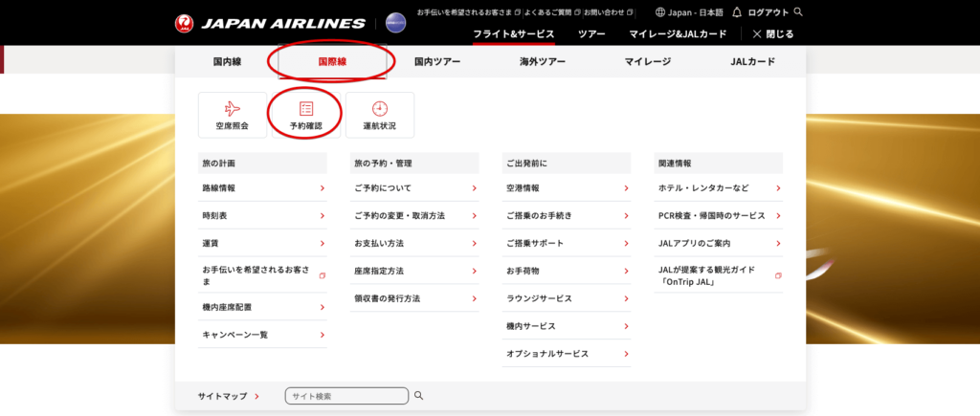Expand お支払い方法 entry
The width and height of the screenshot is (980, 416).
pos(414,243)
